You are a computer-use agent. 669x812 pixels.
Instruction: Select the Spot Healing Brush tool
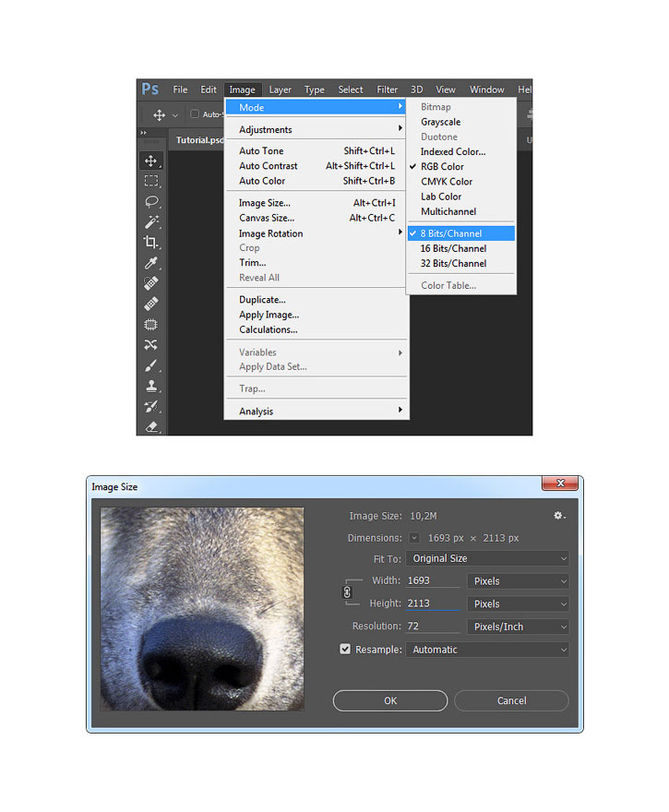point(150,283)
